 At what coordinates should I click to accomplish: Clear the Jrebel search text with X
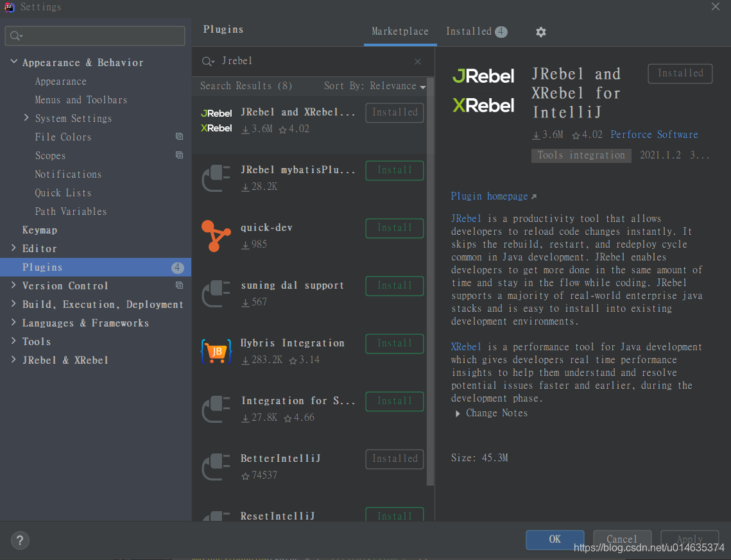(x=418, y=62)
